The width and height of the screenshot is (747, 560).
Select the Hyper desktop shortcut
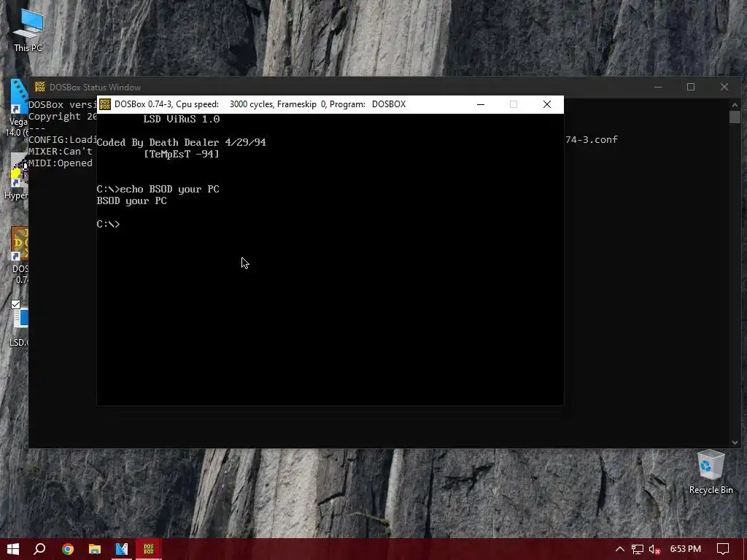18,176
